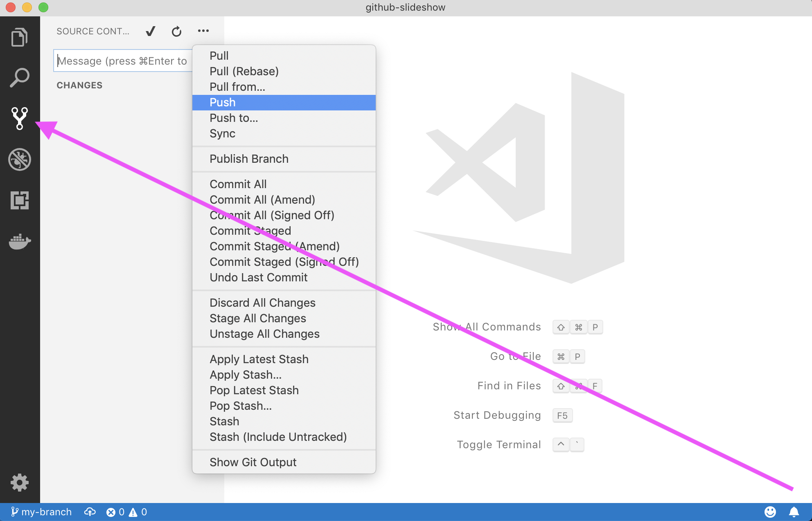Open the notifications bell icon
Screen dimensions: 812x521
pos(794,512)
